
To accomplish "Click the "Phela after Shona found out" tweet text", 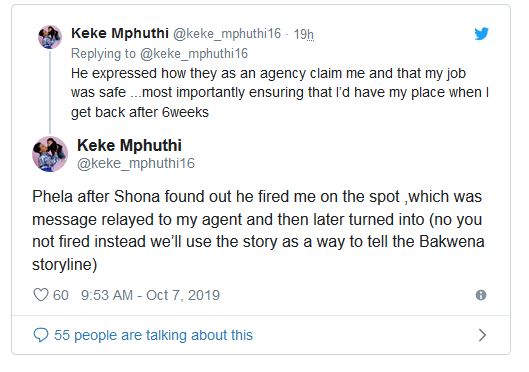I will point(258,230).
